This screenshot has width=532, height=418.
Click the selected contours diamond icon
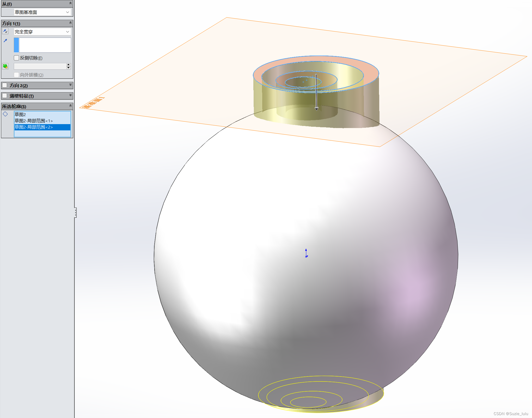5,114
